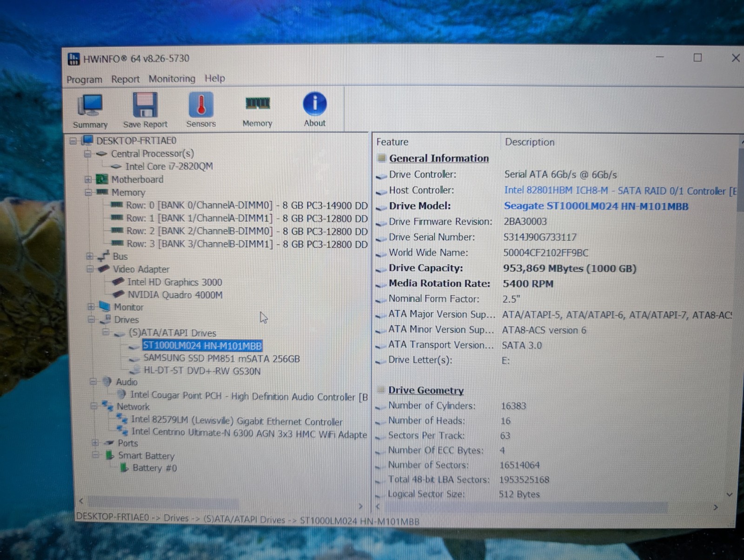The height and width of the screenshot is (560, 744).
Task: Click the Drive Serial Number value S314J90G733117
Action: [x=540, y=237]
